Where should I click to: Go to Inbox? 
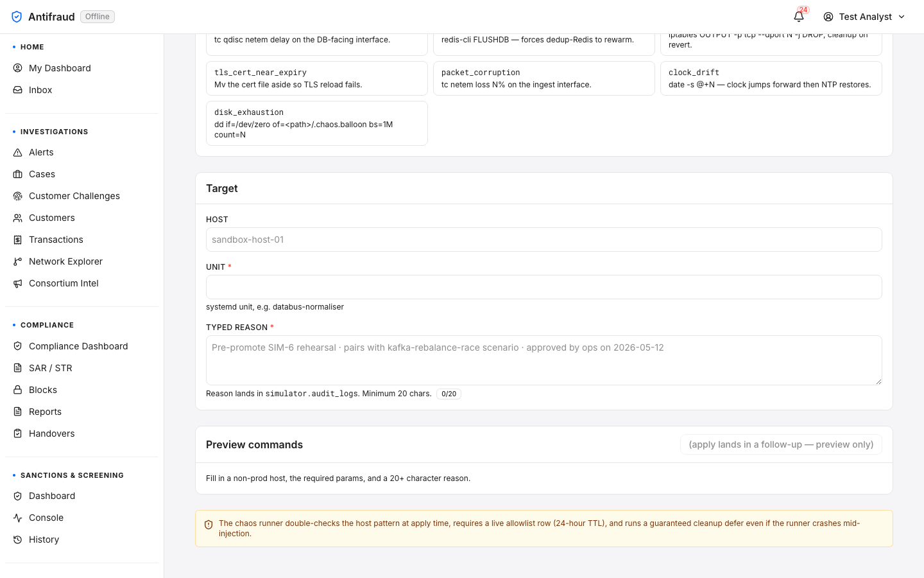(40, 90)
